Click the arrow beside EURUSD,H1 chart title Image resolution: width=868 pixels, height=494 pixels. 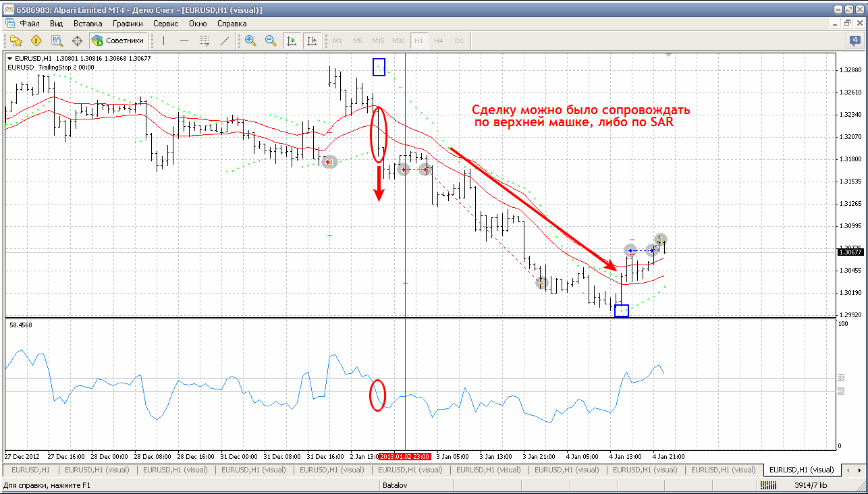9,58
